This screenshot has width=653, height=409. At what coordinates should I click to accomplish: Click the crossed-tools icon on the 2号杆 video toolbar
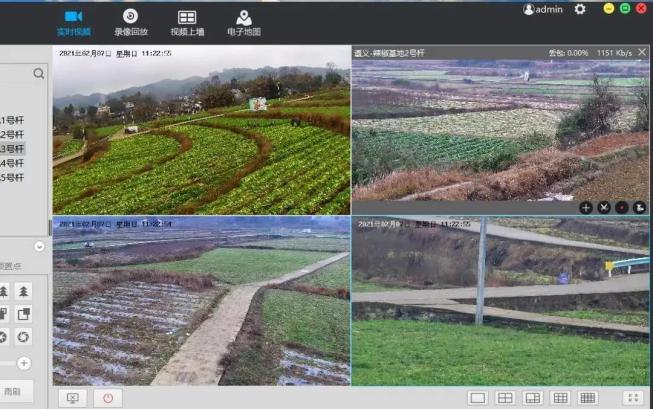pos(604,207)
